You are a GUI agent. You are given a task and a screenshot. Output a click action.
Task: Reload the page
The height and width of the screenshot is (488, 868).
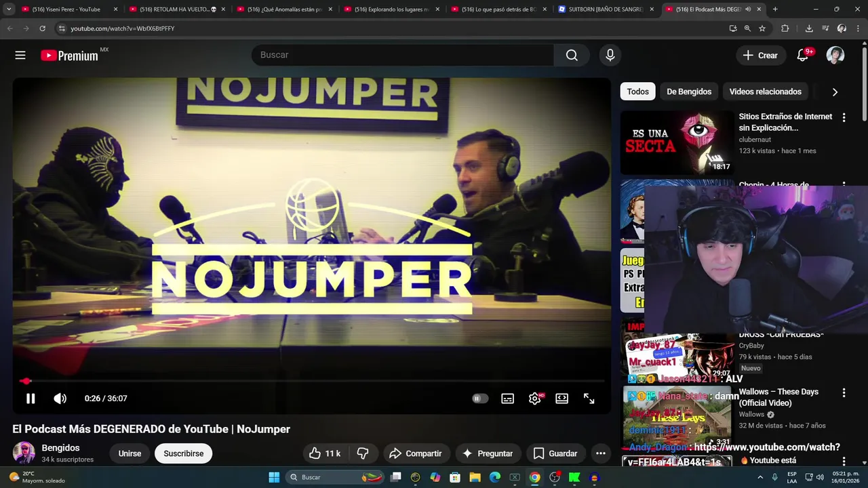point(42,28)
